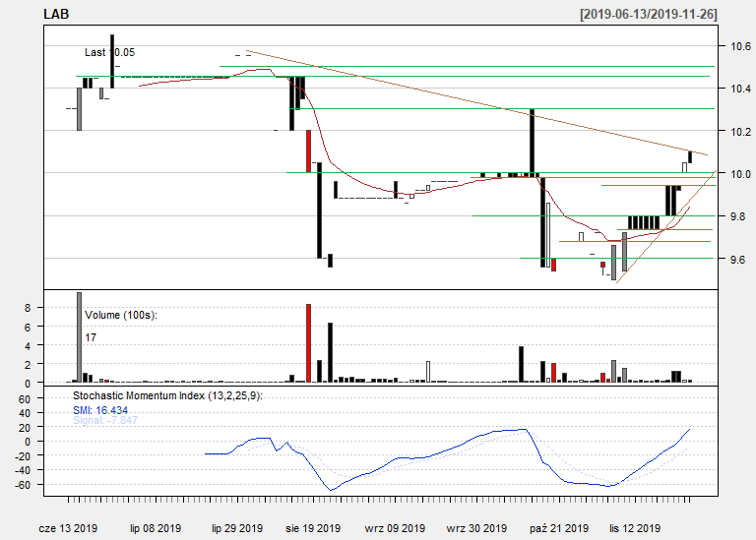Image resolution: width=756 pixels, height=540 pixels.
Task: Click the 0 tick on volume axis
Action: [28, 384]
